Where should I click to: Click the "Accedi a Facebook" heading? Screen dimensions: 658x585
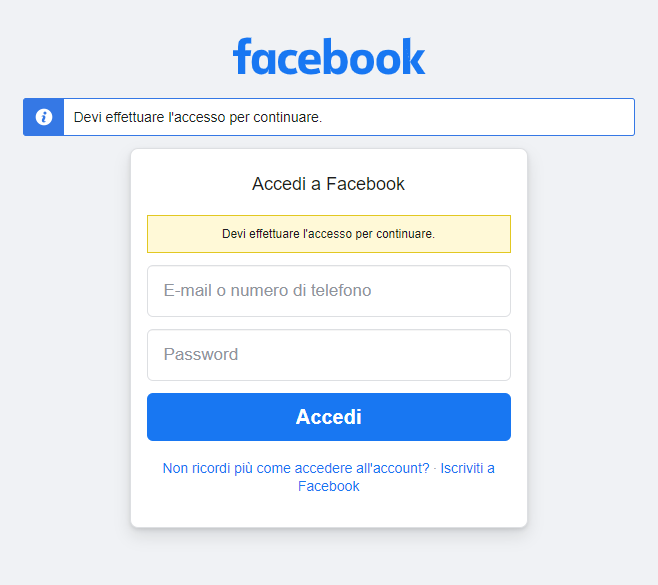[328, 184]
